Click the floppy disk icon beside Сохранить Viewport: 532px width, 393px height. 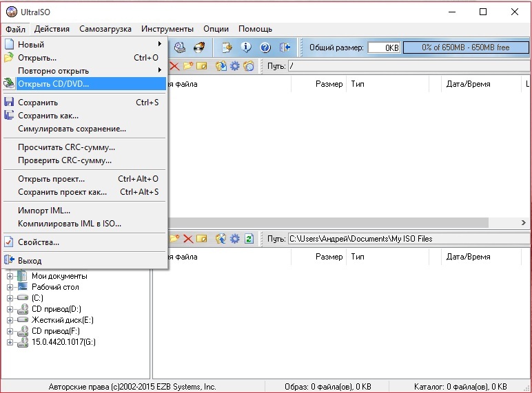click(x=9, y=102)
